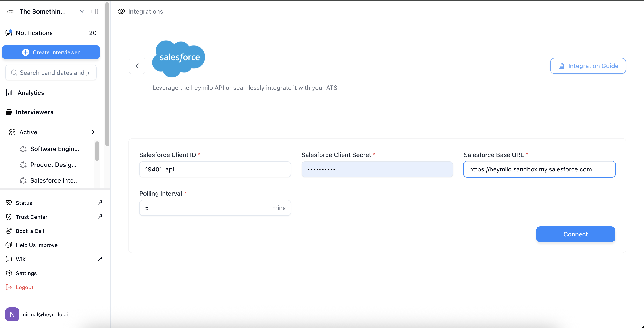644x328 pixels.
Task: Open the Interviewers section
Action: (x=34, y=112)
